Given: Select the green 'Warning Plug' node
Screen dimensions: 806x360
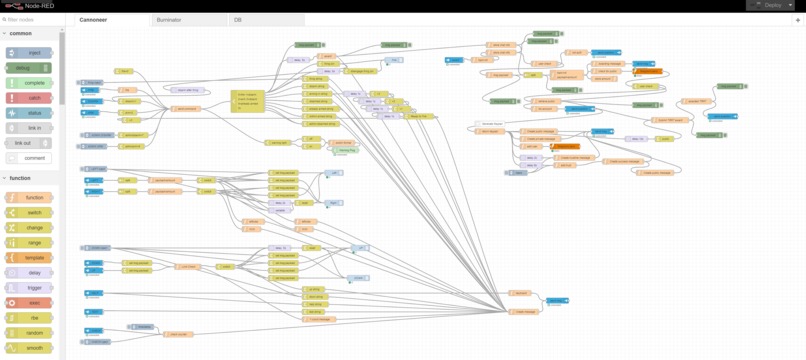Looking at the screenshot, I should tap(346, 150).
